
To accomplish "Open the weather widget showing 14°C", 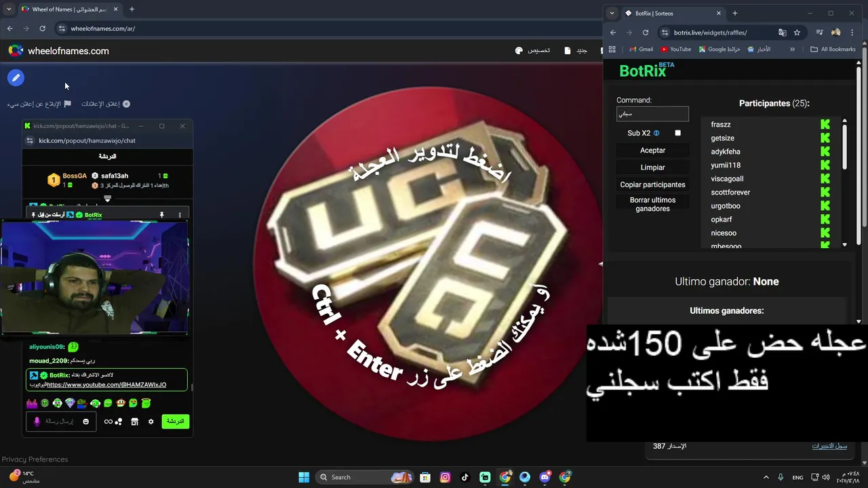I will tap(24, 476).
